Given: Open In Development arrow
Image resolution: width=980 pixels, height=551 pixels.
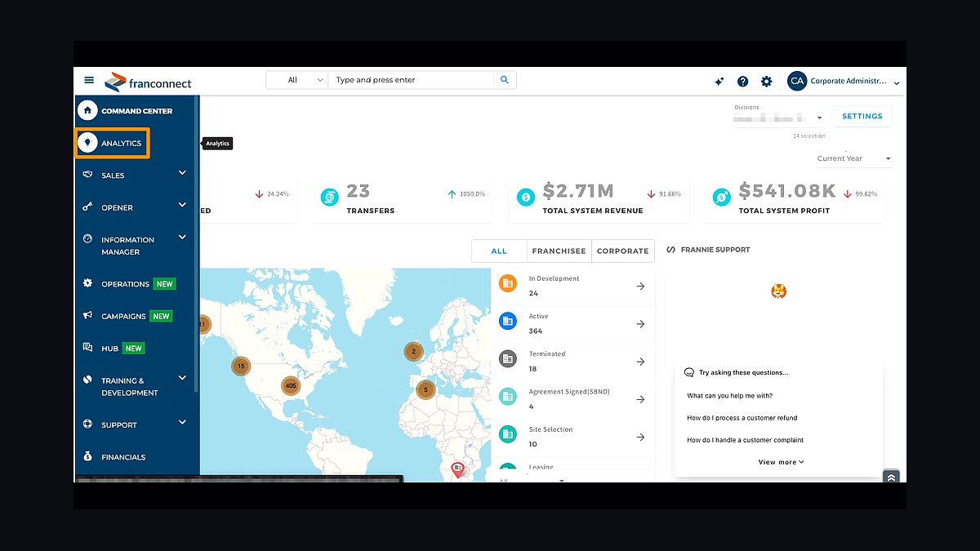Looking at the screenshot, I should [x=640, y=287].
